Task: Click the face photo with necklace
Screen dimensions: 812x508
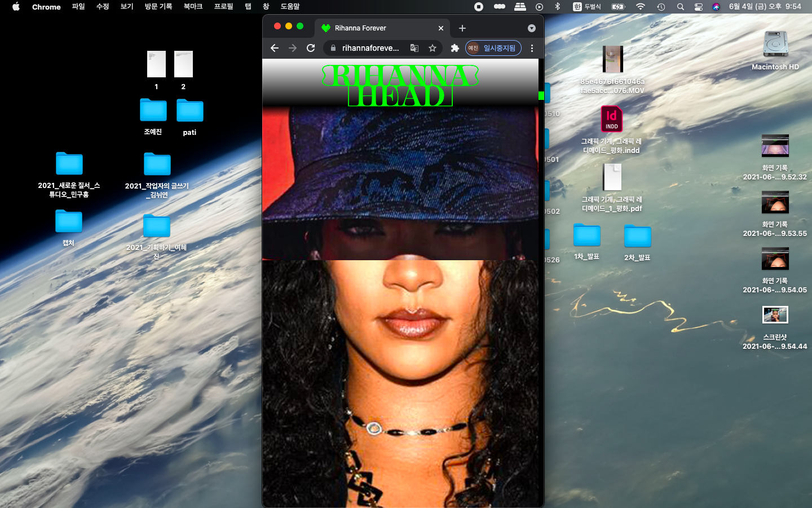Action: pyautogui.click(x=400, y=384)
